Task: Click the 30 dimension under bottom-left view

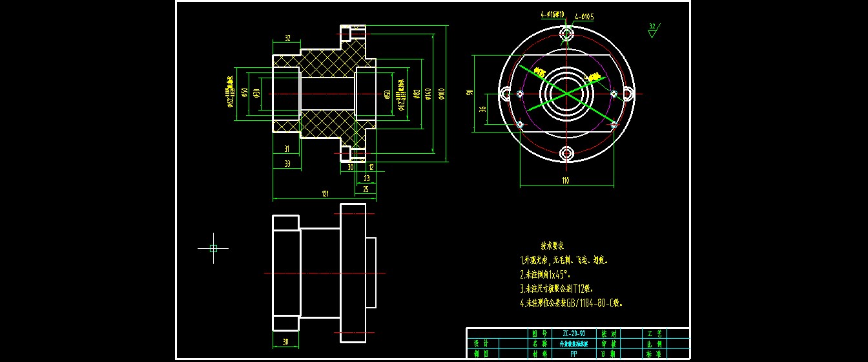Action: [287, 343]
